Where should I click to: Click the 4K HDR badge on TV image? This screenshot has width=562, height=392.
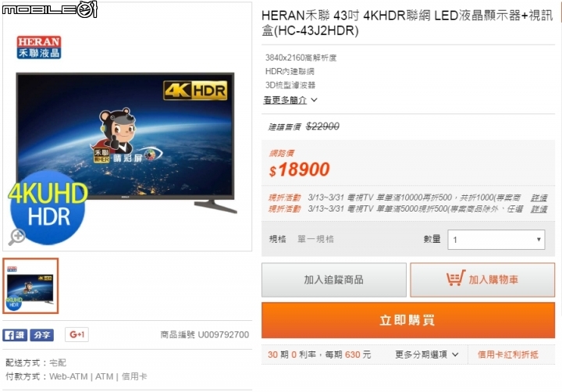[195, 91]
